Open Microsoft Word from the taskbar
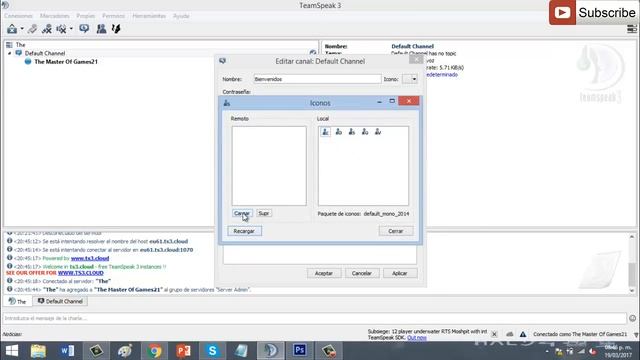 67,351
